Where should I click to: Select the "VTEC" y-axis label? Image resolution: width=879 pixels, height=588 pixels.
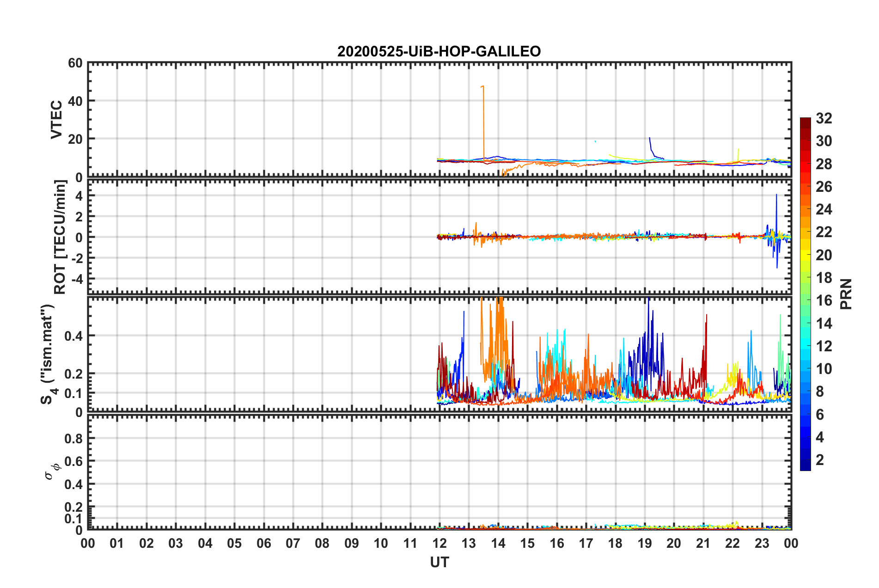click(x=56, y=119)
